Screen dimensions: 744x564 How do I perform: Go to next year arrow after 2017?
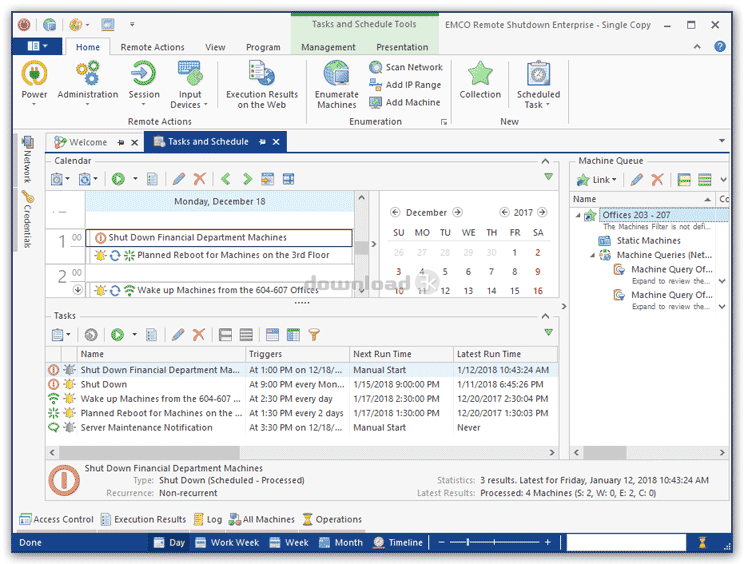(542, 213)
